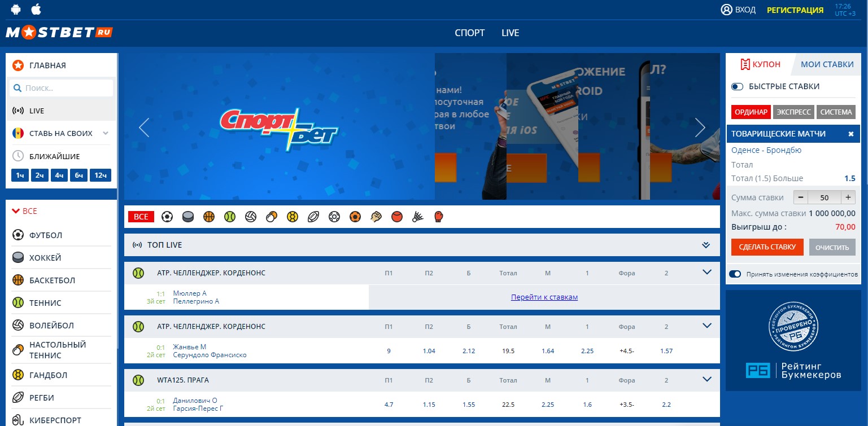Select the table tennis icon in the filter bar
This screenshot has height=426, width=868.
[272, 217]
